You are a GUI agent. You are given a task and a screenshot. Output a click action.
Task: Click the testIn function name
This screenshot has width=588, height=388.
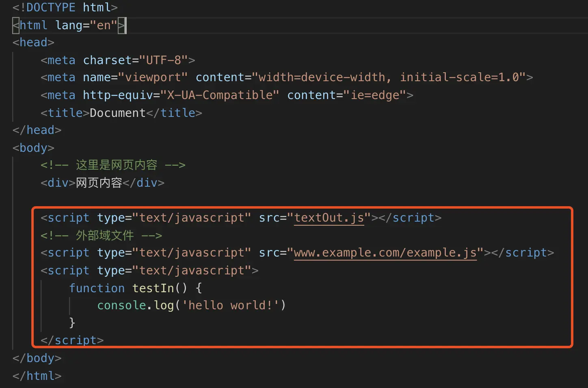click(153, 288)
